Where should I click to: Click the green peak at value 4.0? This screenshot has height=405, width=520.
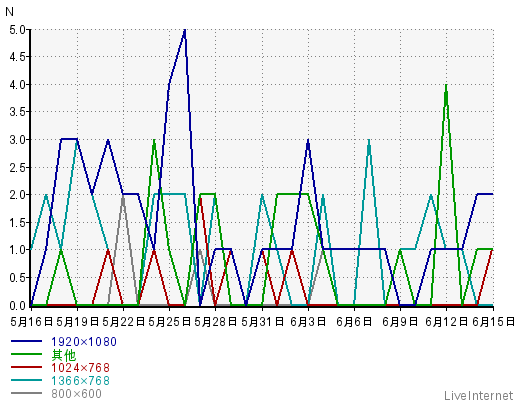point(446,86)
